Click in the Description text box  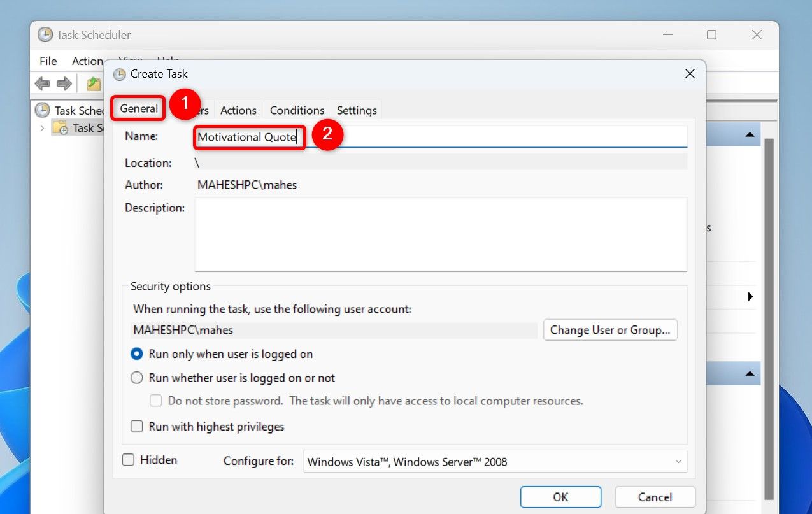[x=441, y=234]
